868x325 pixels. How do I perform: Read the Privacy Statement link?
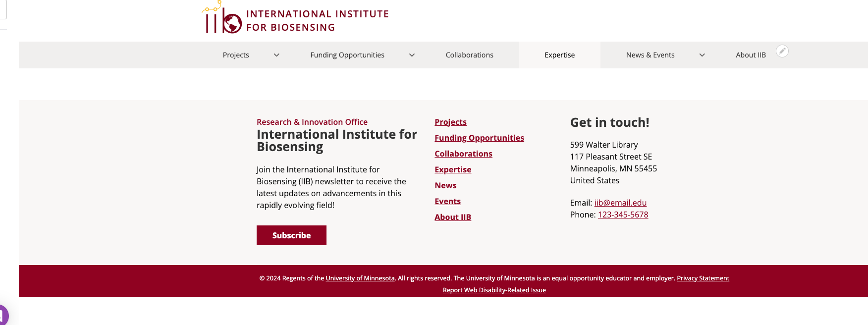(703, 278)
